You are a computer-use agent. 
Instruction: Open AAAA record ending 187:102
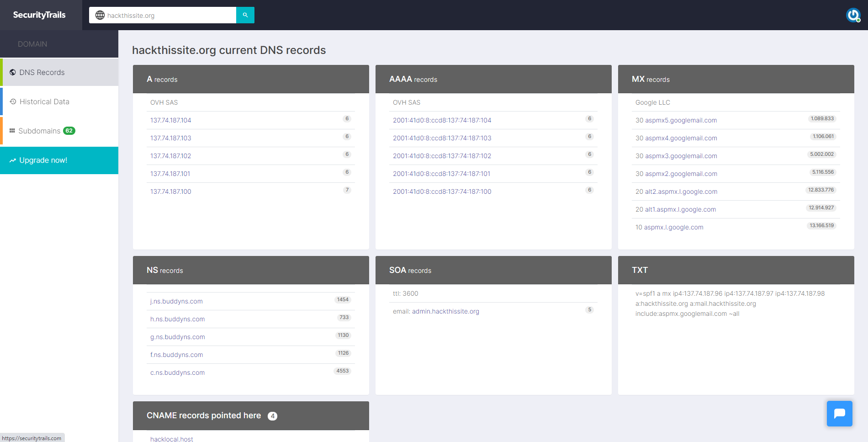(x=442, y=156)
